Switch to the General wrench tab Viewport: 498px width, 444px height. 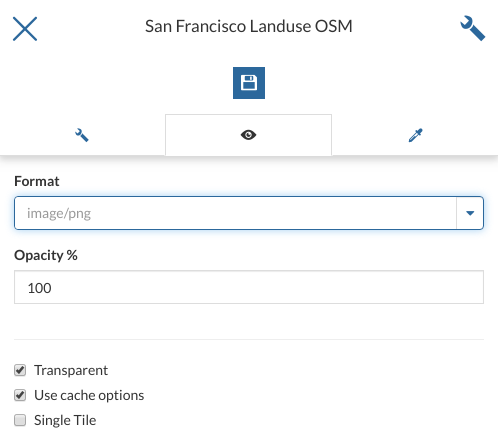click(82, 135)
